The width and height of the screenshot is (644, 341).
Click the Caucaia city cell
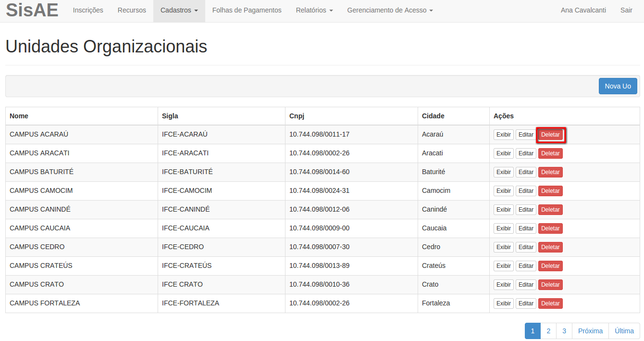(x=454, y=228)
